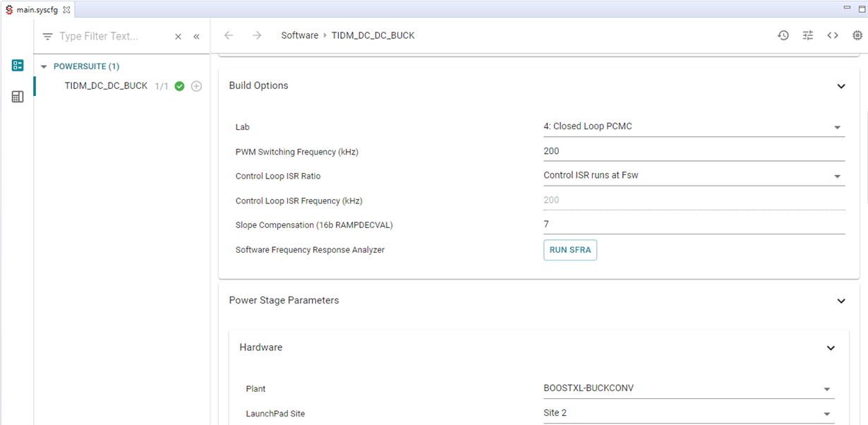
Task: Click the device chip icon
Action: (857, 35)
